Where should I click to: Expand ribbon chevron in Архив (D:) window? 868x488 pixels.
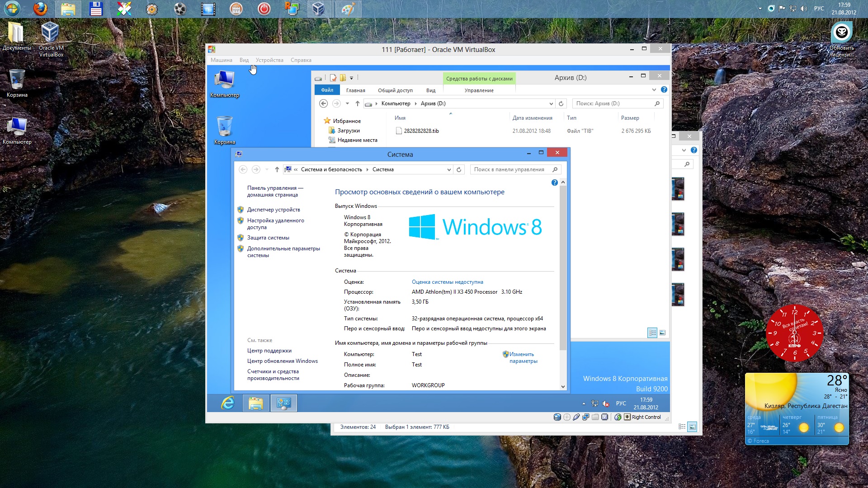(654, 89)
